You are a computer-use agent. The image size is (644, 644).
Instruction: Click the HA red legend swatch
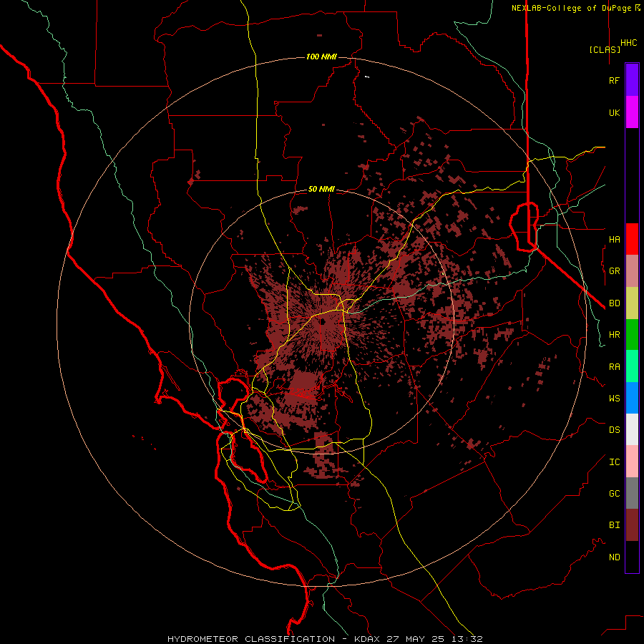pyautogui.click(x=632, y=239)
